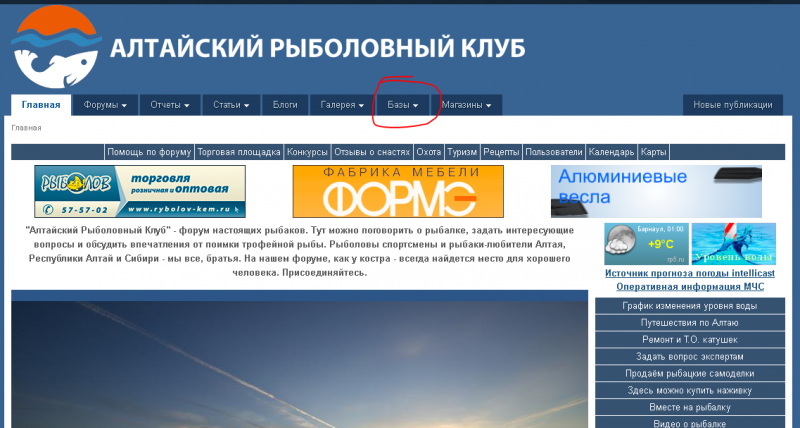Open График изменения уровня воды
800x428 pixels.
pyautogui.click(x=690, y=306)
